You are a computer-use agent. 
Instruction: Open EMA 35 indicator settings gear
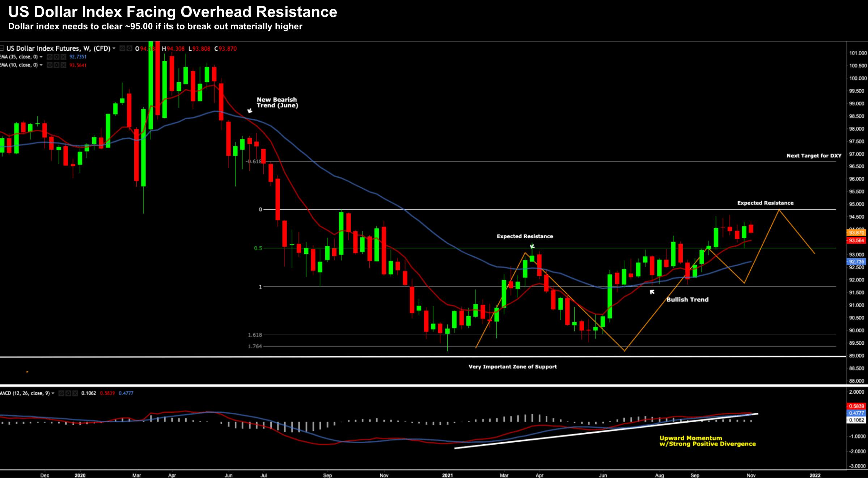[x=56, y=57]
